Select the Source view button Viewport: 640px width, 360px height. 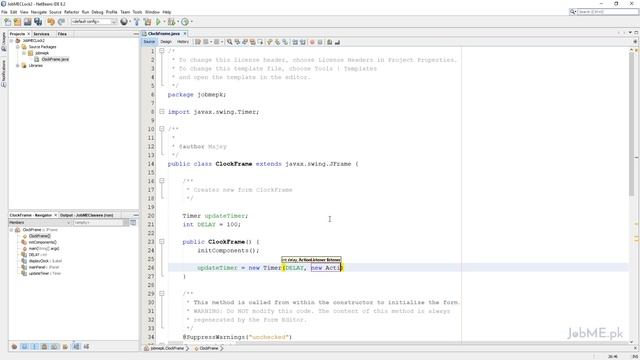click(x=149, y=42)
